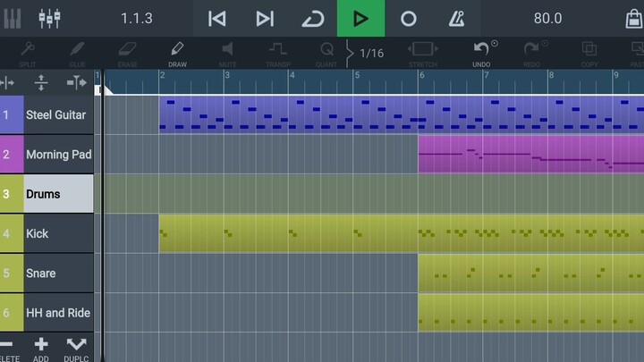
Task: Toggle the metronome on or off
Action: [456, 19]
